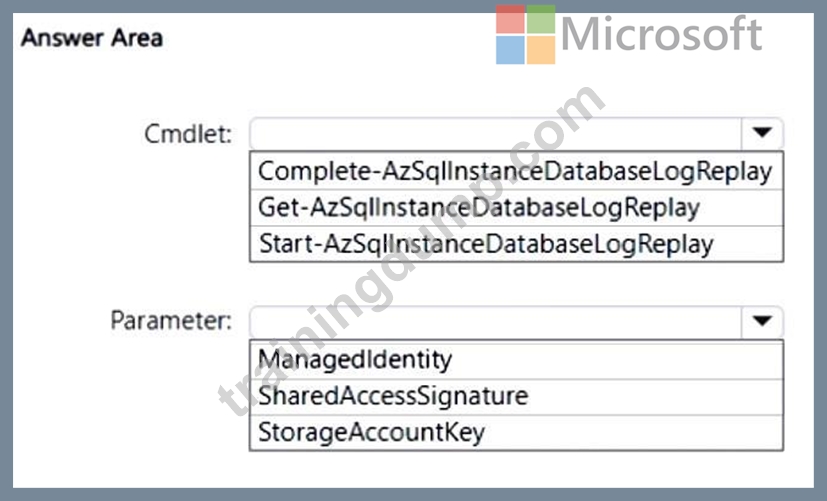Click the Cmdlet field label

(188, 134)
